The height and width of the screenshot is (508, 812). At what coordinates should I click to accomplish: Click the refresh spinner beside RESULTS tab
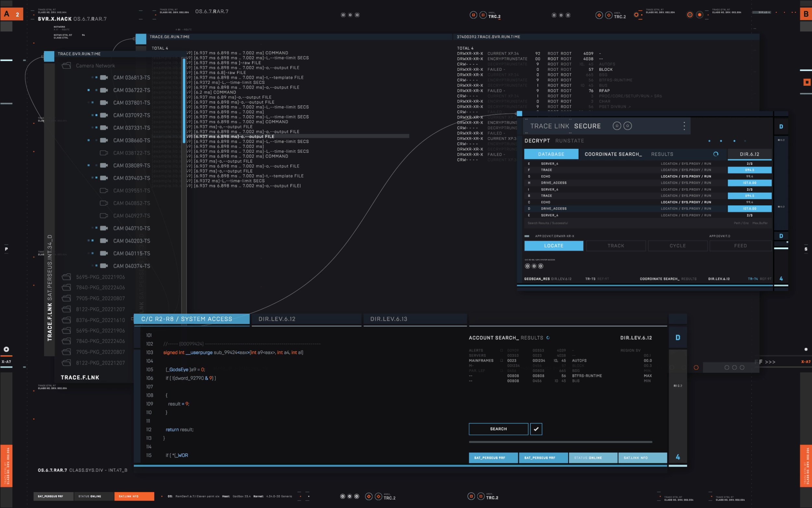[x=716, y=154]
